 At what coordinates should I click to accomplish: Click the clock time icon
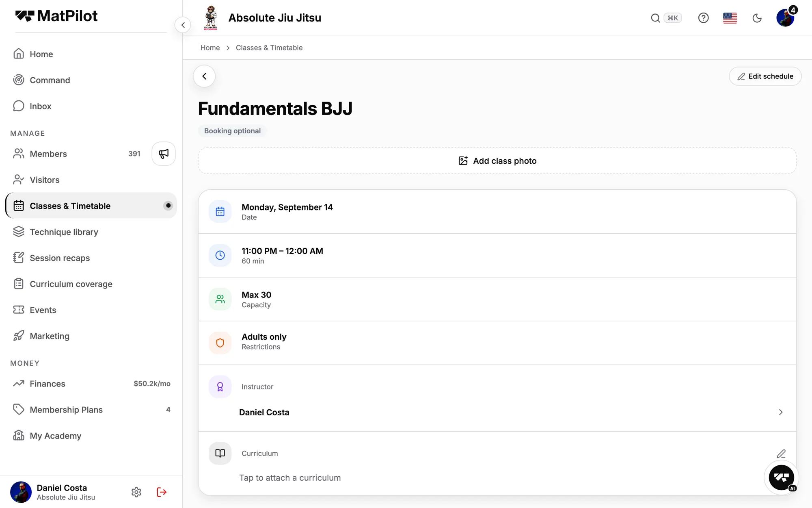pyautogui.click(x=220, y=255)
